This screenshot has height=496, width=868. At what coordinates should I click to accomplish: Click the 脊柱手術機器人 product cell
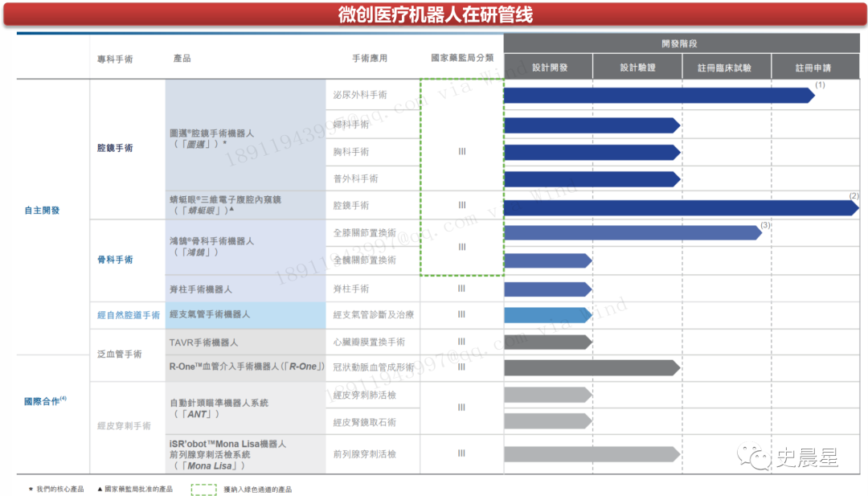tap(245, 289)
